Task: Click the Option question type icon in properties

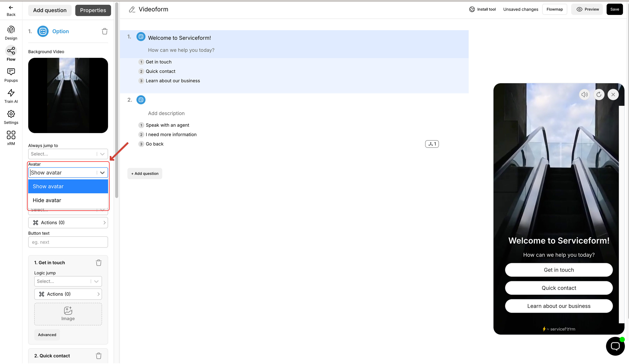Action: [43, 31]
